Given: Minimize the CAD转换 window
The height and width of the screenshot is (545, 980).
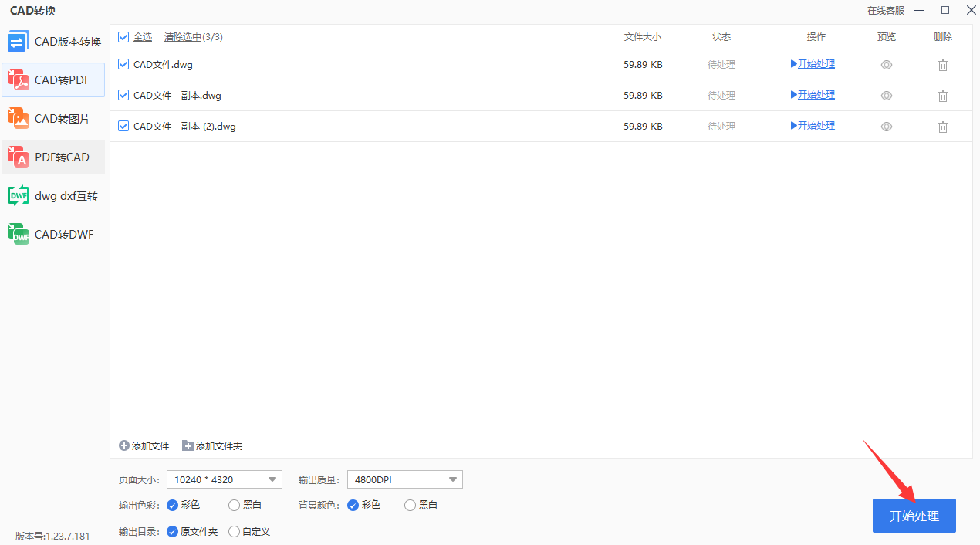Looking at the screenshot, I should pyautogui.click(x=918, y=11).
